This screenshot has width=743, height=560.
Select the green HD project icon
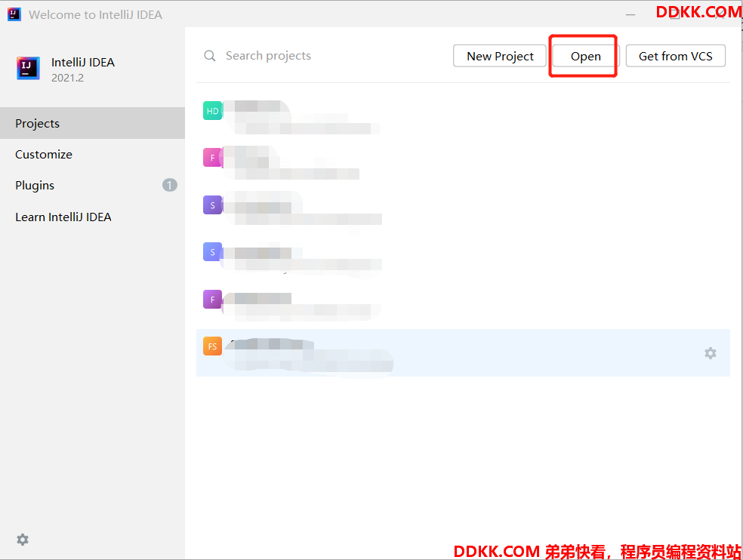(213, 111)
